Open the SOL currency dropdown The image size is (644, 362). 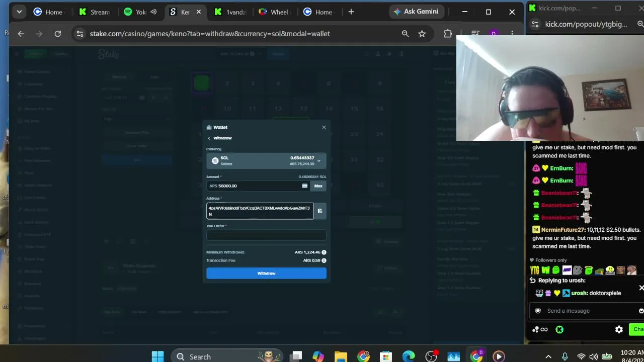[266, 161]
